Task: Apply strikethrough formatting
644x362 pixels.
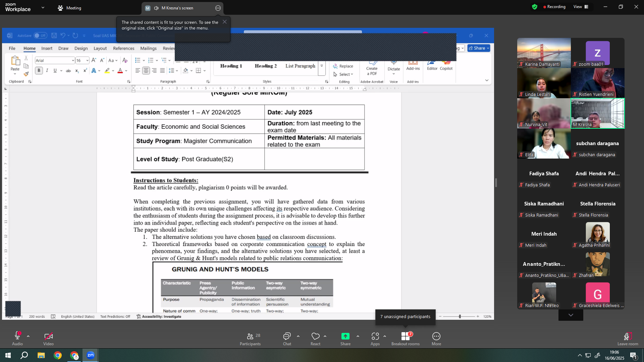Action: click(68, 71)
